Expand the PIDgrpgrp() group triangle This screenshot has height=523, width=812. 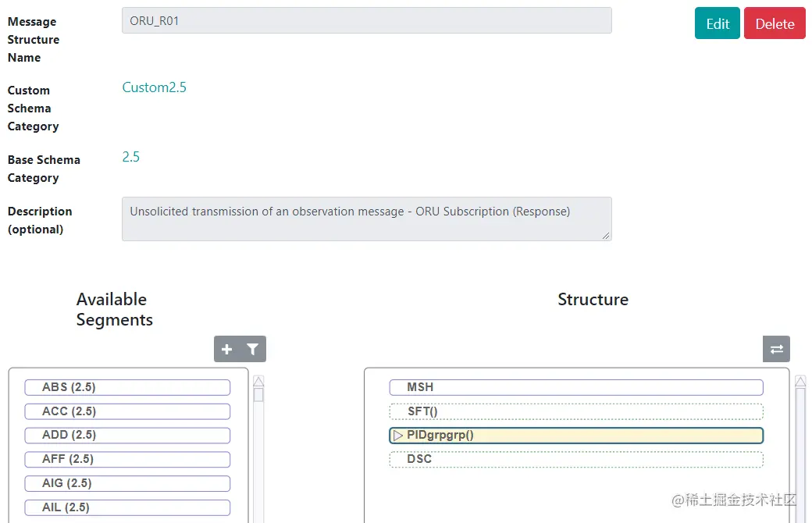tap(398, 436)
